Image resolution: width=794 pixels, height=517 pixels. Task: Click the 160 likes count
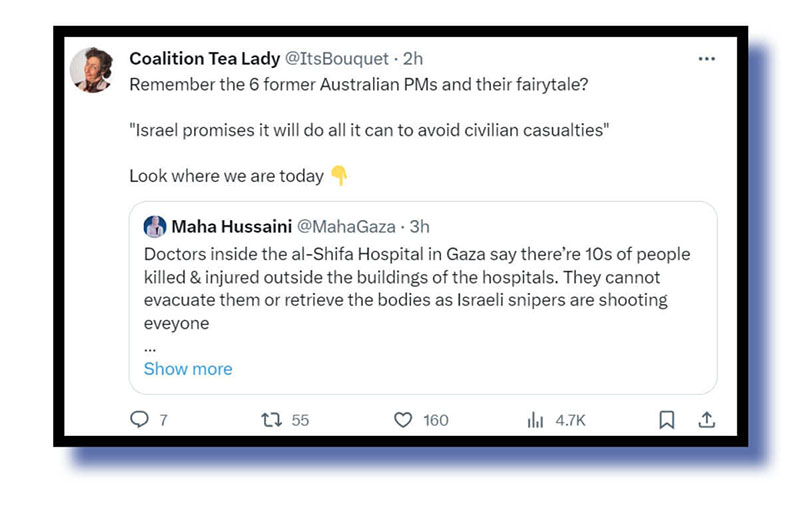(435, 420)
